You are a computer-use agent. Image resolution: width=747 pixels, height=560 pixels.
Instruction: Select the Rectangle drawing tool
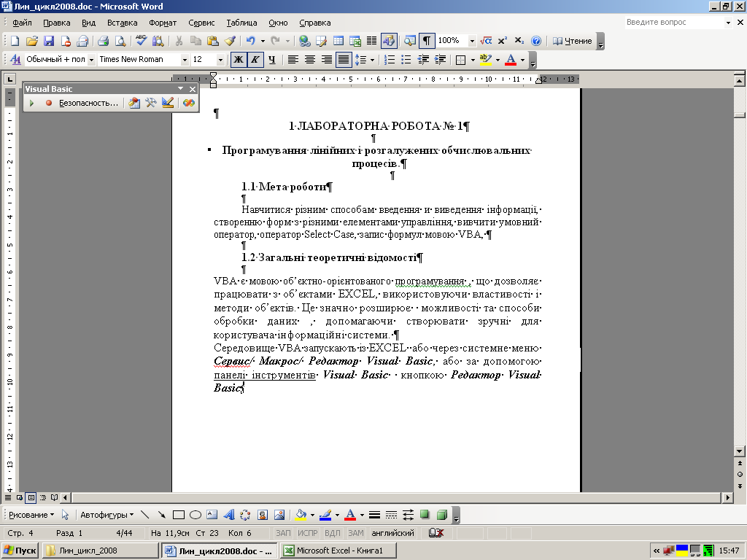coord(179,516)
